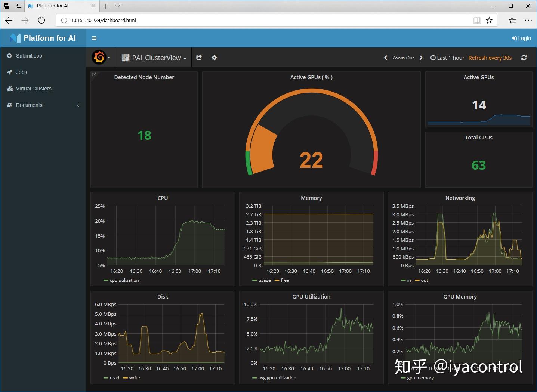This screenshot has height=392, width=537.
Task: Shift time range back with left arrow
Action: pos(386,58)
